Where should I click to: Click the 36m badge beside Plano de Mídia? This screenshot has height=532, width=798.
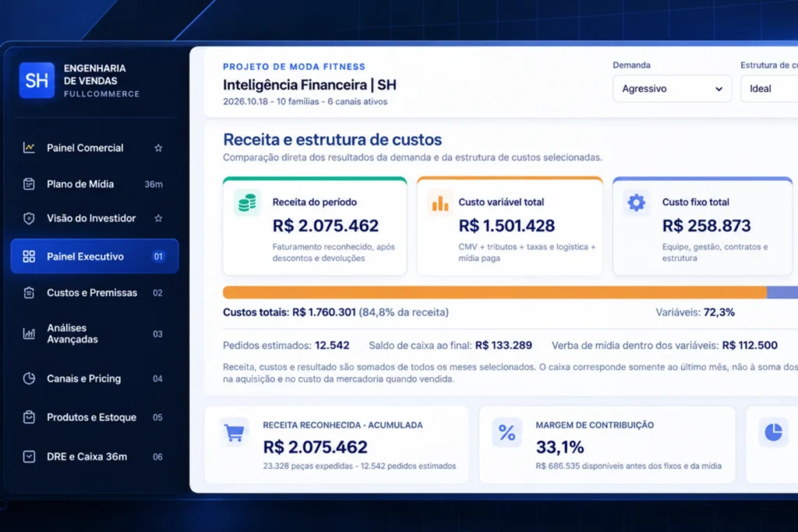click(x=154, y=184)
